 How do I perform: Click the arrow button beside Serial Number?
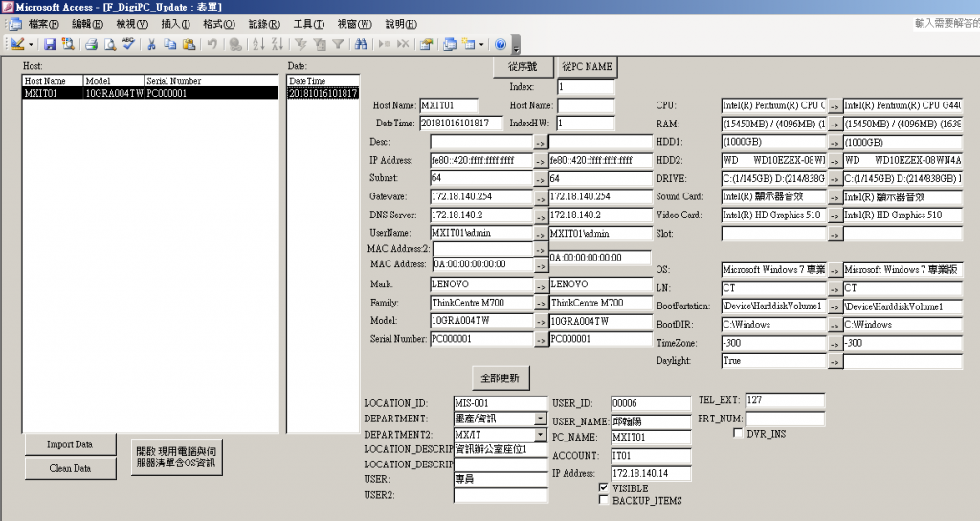(x=541, y=340)
